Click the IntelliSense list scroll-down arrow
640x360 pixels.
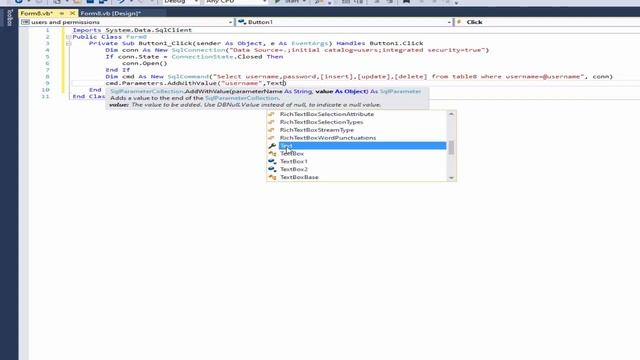click(x=451, y=178)
